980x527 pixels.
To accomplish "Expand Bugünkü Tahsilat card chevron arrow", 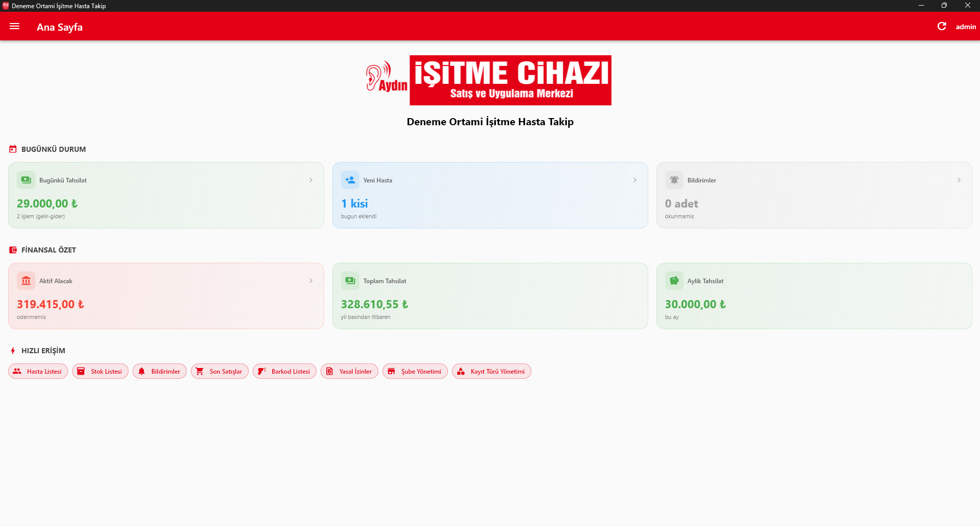I will 310,180.
